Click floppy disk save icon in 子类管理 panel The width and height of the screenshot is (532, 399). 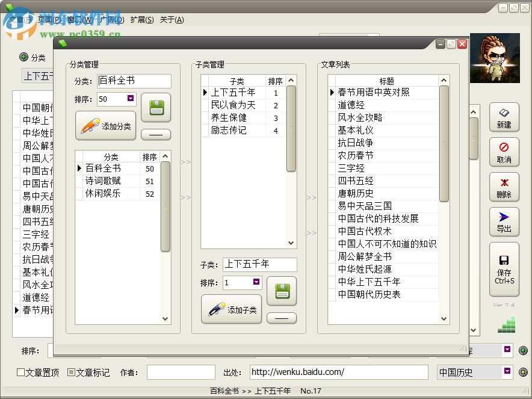pyautogui.click(x=281, y=291)
